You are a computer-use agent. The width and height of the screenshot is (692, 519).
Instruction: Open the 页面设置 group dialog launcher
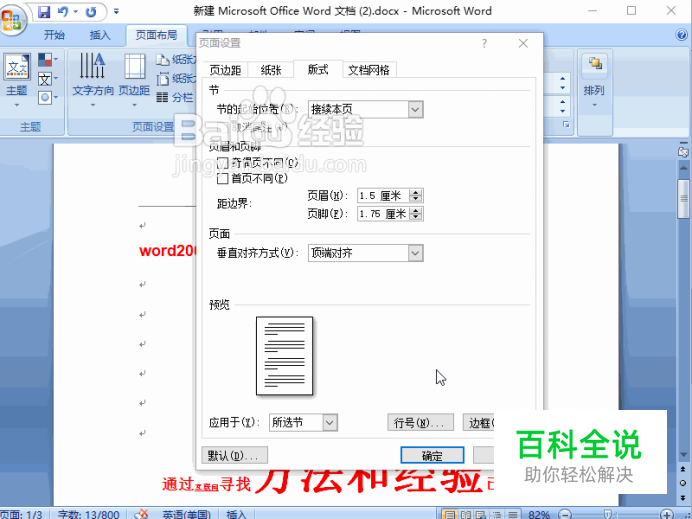566,125
